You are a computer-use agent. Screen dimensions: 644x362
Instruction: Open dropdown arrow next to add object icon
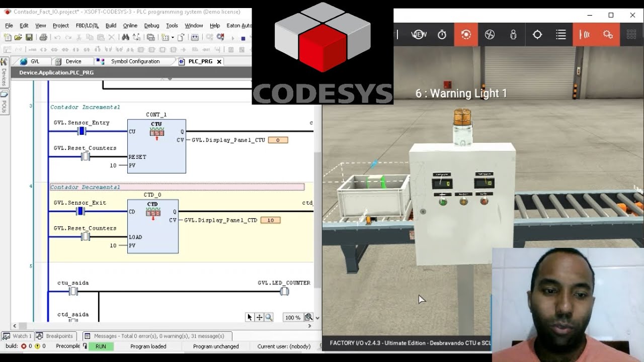pyautogui.click(x=173, y=37)
